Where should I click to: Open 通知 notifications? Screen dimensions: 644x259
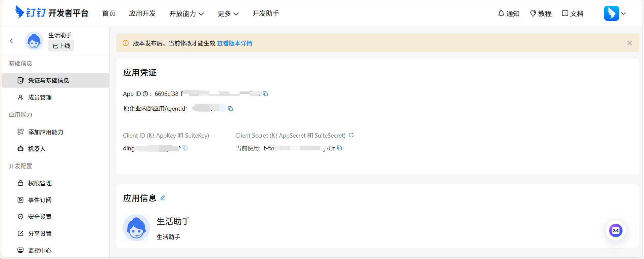tap(509, 13)
